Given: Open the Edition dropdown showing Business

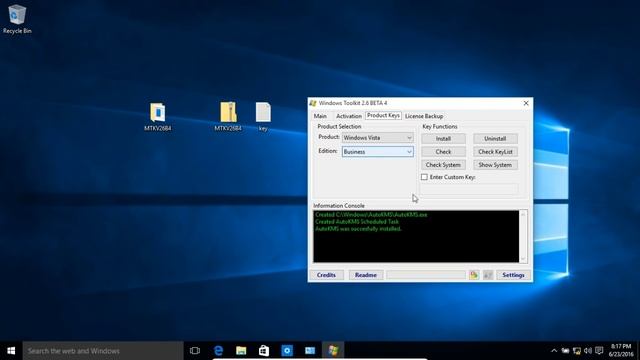Looking at the screenshot, I should click(x=378, y=152).
